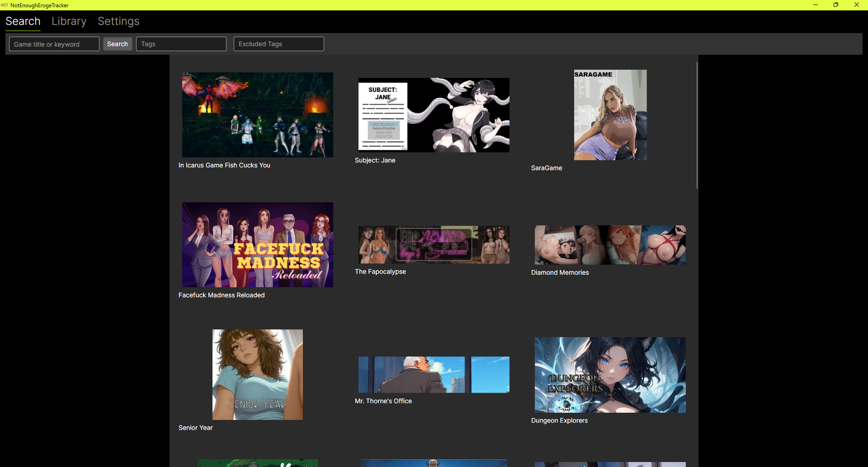Choose the Senior Year cover thumbnail
The height and width of the screenshot is (467, 868).
pyautogui.click(x=257, y=375)
